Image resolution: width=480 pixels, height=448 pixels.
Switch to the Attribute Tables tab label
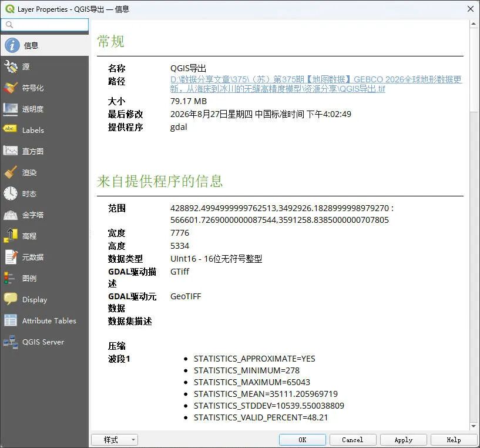[x=49, y=321]
